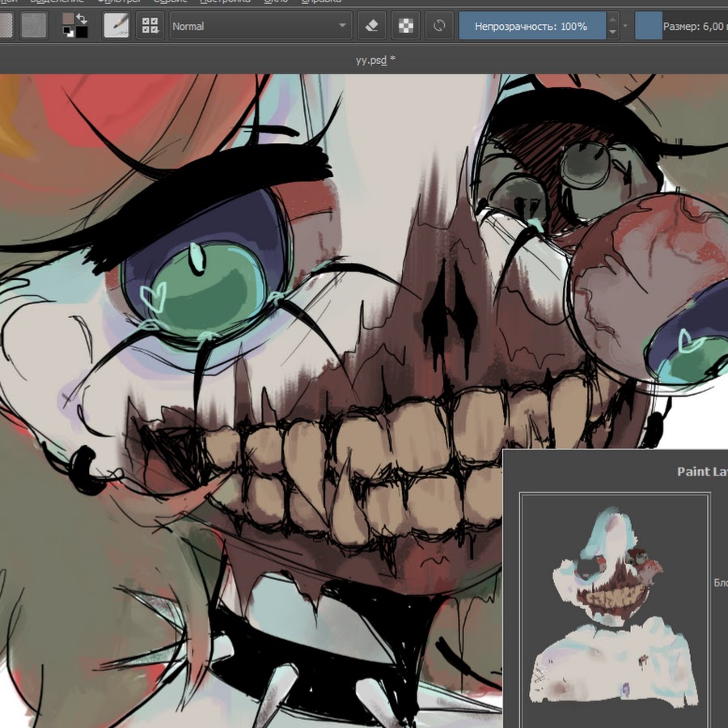Image resolution: width=728 pixels, height=728 pixels.
Task: Open the small dropdown next to opacity
Action: [x=625, y=26]
